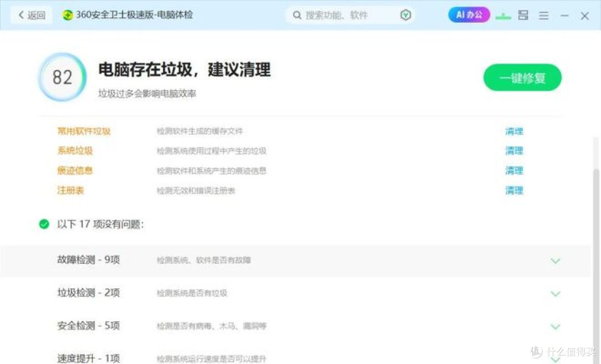The image size is (601, 364).
Task: Open the hamburger main menu
Action: point(544,16)
